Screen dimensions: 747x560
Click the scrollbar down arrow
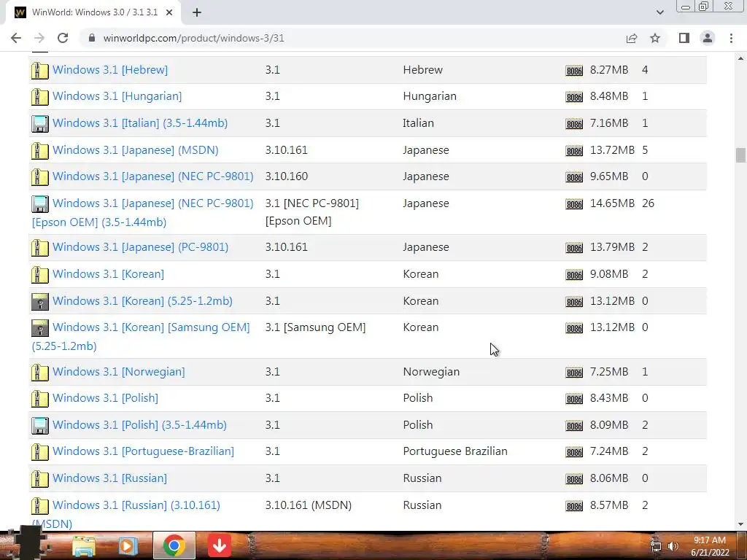point(740,524)
